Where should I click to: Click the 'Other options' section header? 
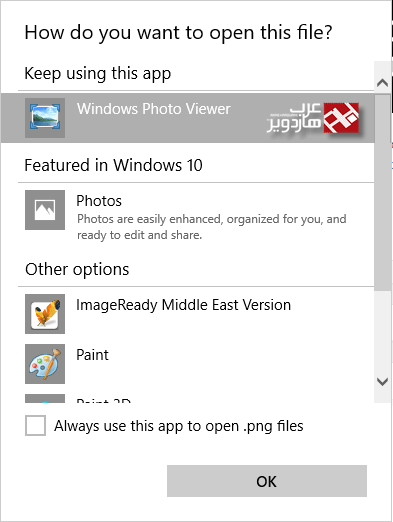(x=77, y=269)
